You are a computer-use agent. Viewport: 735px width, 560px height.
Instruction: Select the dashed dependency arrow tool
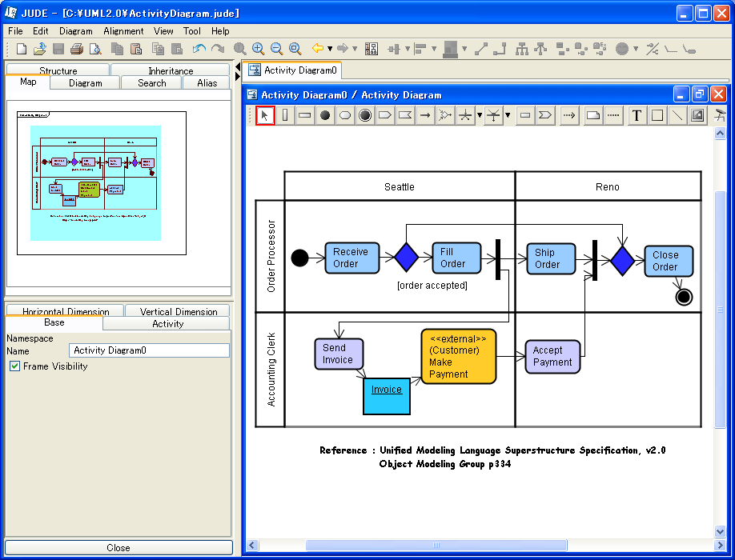click(x=569, y=115)
